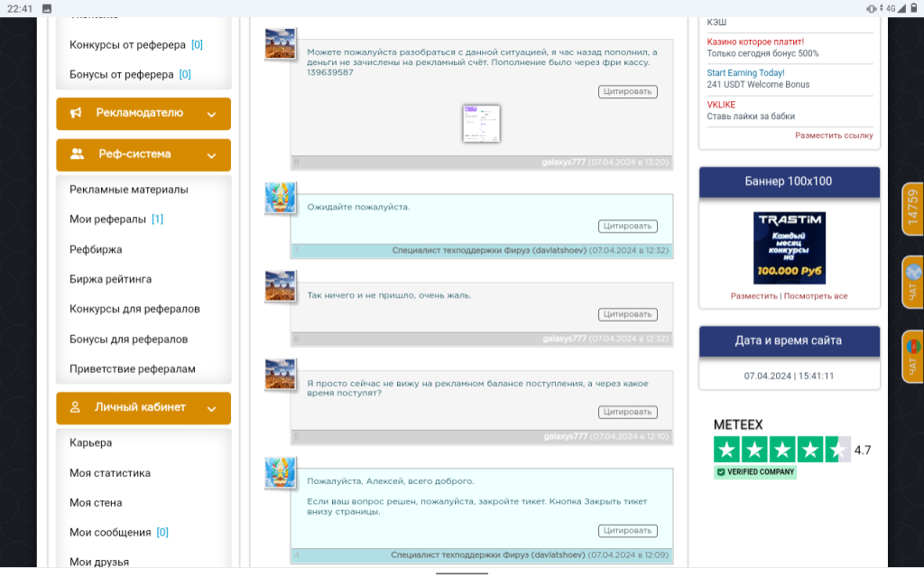The height and width of the screenshot is (578, 924).
Task: Quote the 'Ожидайте пожалуйста' reply
Action: coord(628,226)
